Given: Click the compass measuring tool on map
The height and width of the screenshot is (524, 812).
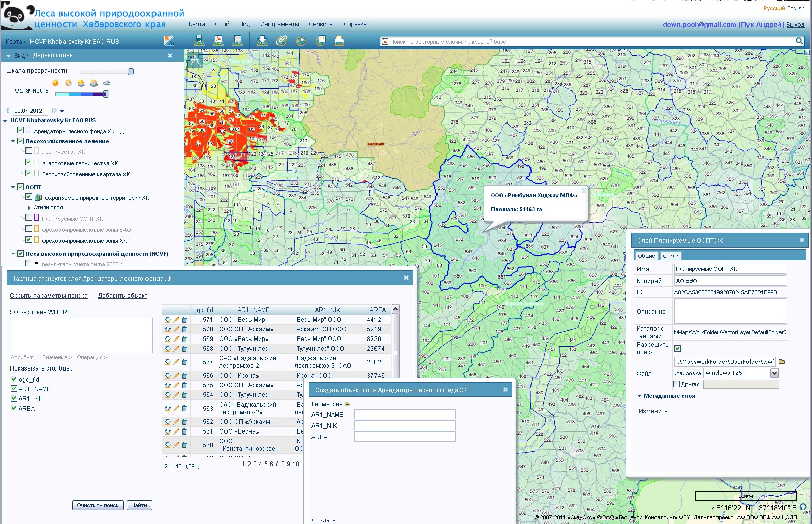Looking at the screenshot, I should pyautogui.click(x=195, y=61).
